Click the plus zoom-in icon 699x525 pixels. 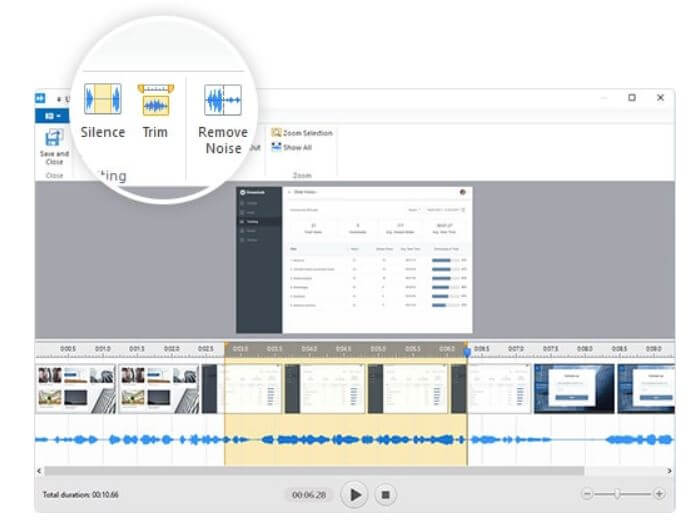click(x=659, y=494)
